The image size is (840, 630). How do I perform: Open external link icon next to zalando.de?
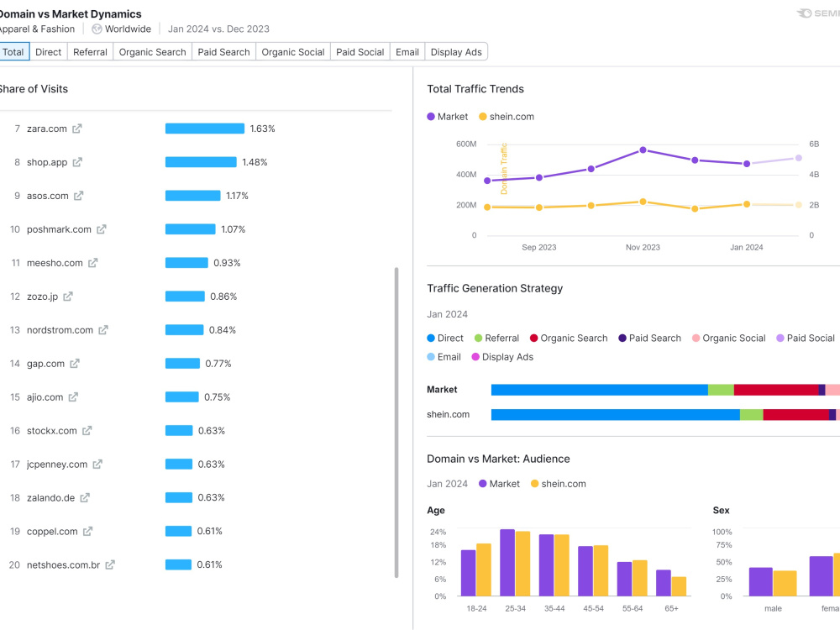pos(85,497)
